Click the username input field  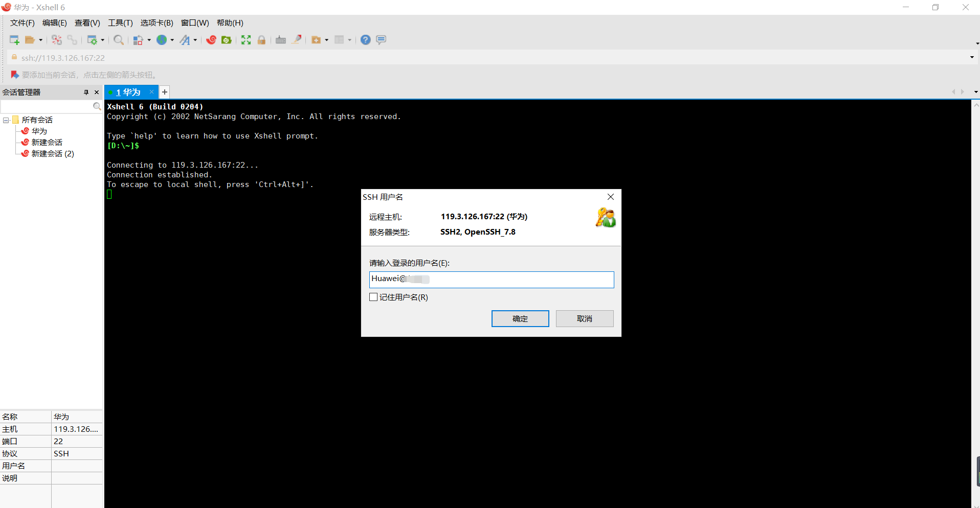492,280
